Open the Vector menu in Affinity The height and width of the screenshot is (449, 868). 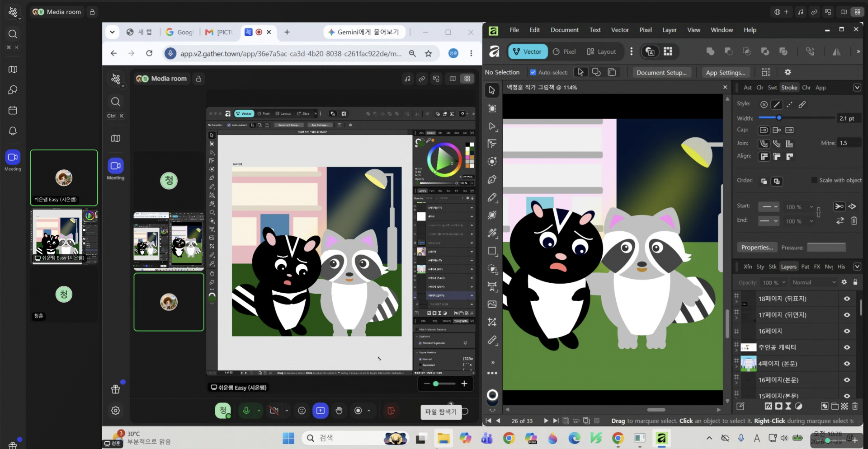620,30
